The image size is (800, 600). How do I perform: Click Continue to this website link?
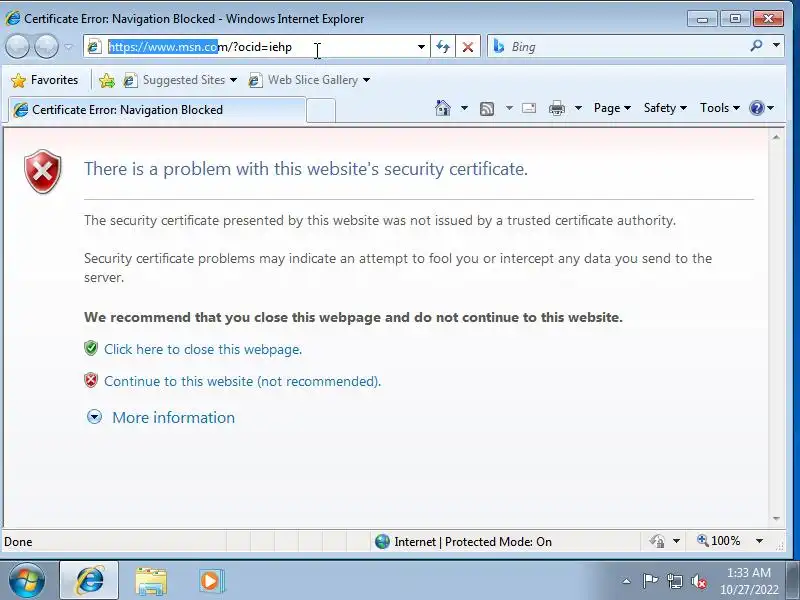click(242, 382)
